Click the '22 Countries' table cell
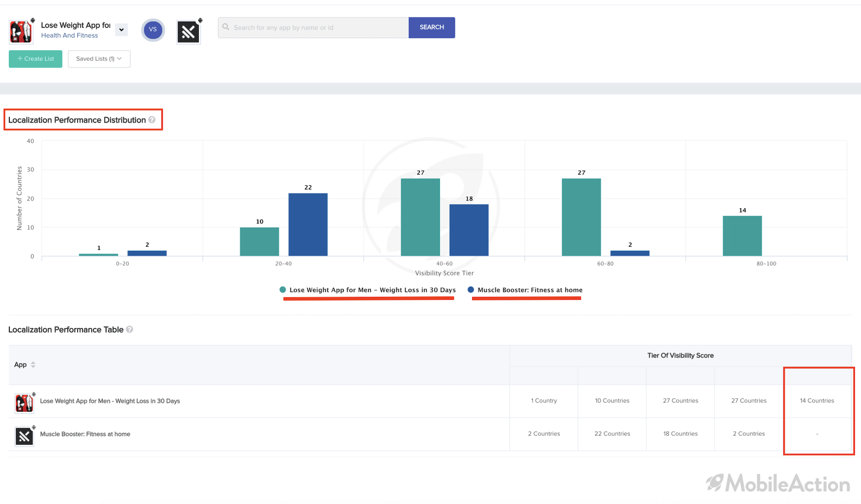The width and height of the screenshot is (861, 504). click(x=612, y=434)
